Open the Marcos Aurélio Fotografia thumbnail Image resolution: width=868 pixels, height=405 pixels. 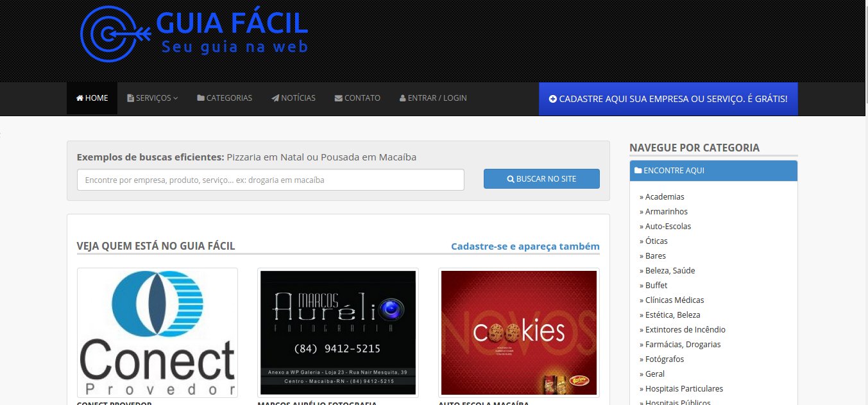tap(338, 333)
